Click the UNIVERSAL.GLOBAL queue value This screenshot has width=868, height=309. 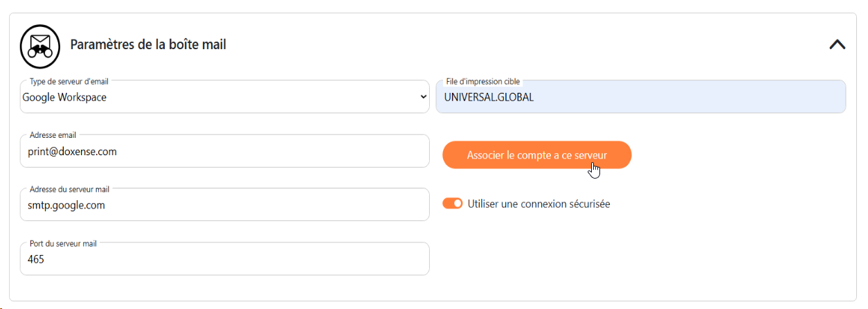click(489, 98)
